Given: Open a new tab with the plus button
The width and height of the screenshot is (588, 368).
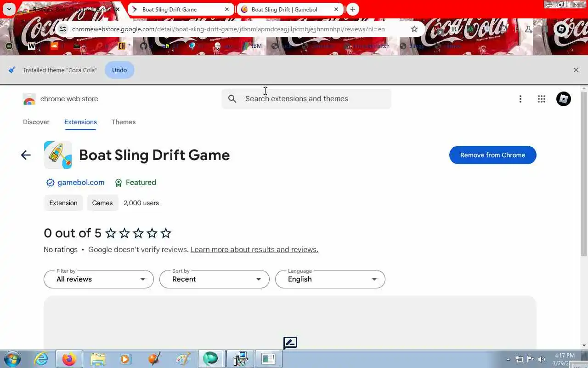Looking at the screenshot, I should pyautogui.click(x=352, y=9).
